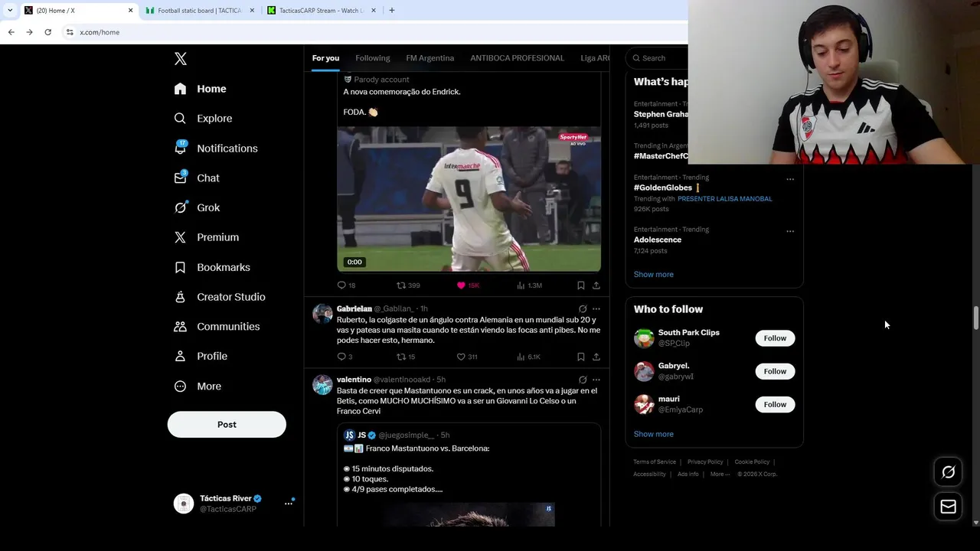Screen dimensions: 980x551
Task: Switch to TacticasCARP Stream browser tab
Action: 320,11
